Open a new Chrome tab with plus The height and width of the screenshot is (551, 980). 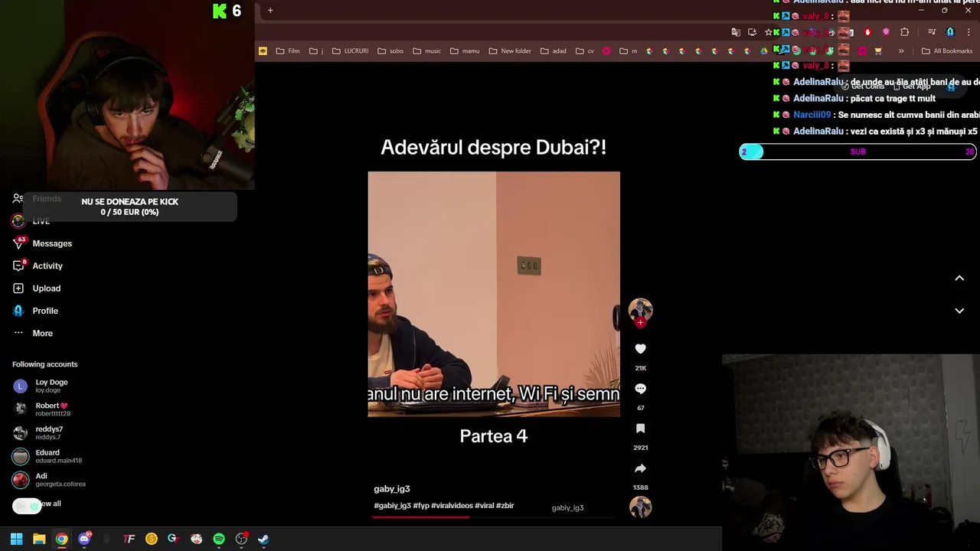[x=270, y=11]
